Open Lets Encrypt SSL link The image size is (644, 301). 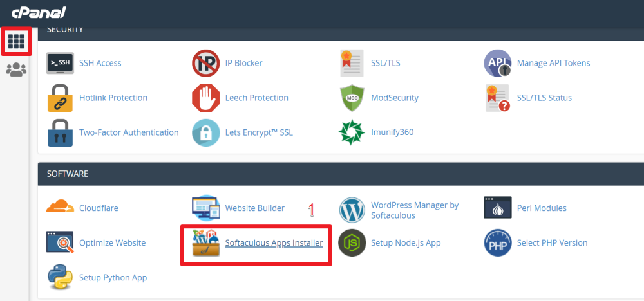(x=259, y=133)
